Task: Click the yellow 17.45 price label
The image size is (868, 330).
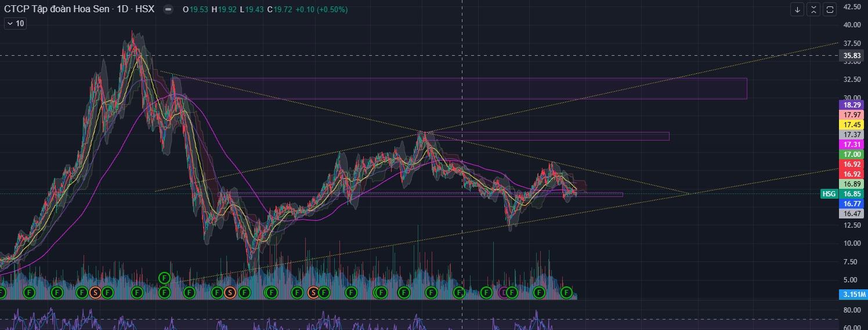Action: pos(852,125)
